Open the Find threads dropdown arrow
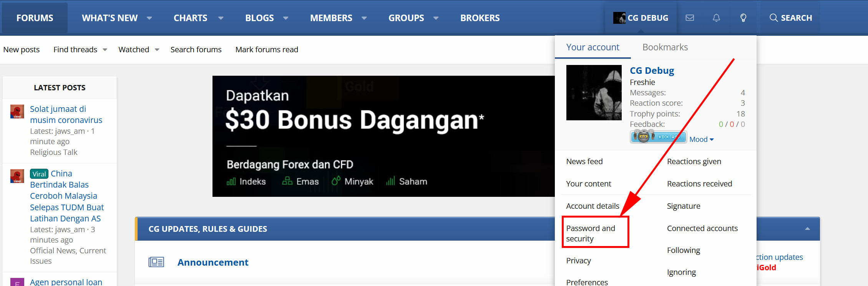 (x=105, y=50)
